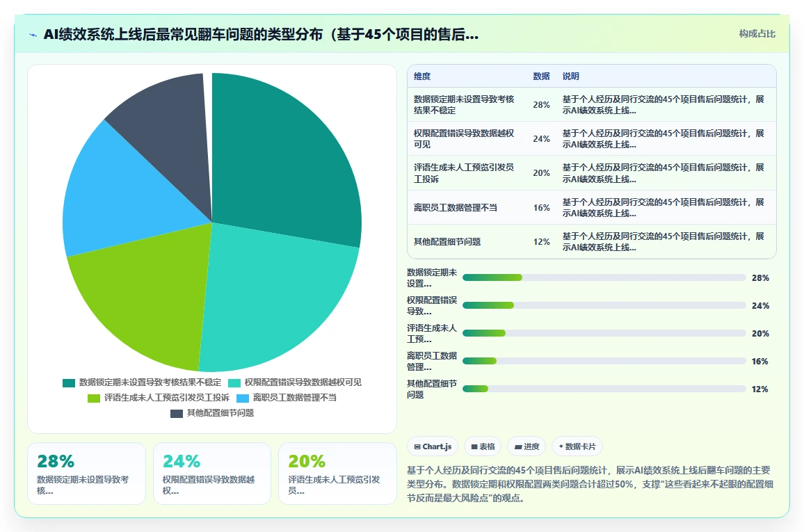The height and width of the screenshot is (532, 804).
Task: Click the 16% progress bar for 离职员工数据管理
Action: 604,362
